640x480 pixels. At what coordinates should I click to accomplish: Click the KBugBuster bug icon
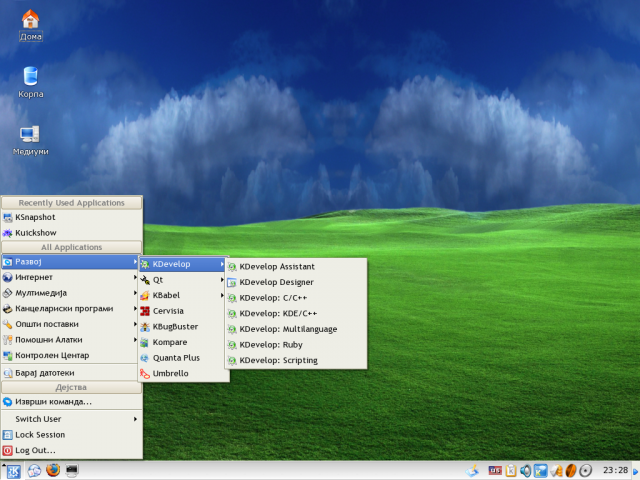tap(145, 327)
